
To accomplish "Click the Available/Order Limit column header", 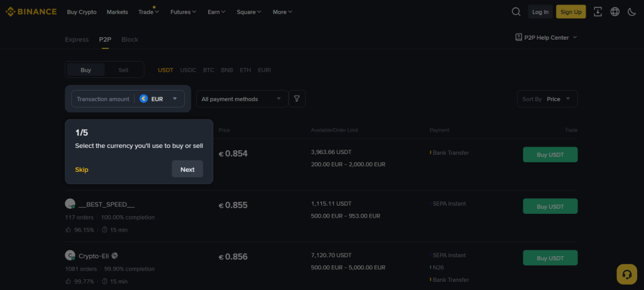I will click(x=335, y=130).
